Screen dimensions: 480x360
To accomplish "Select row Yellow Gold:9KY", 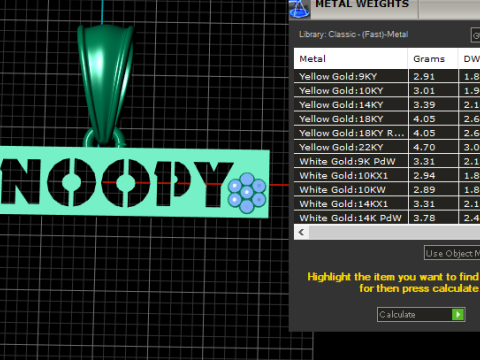I will (x=387, y=76).
